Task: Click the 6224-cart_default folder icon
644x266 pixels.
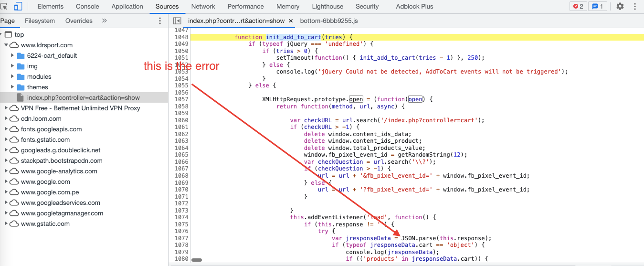Action: coord(21,55)
